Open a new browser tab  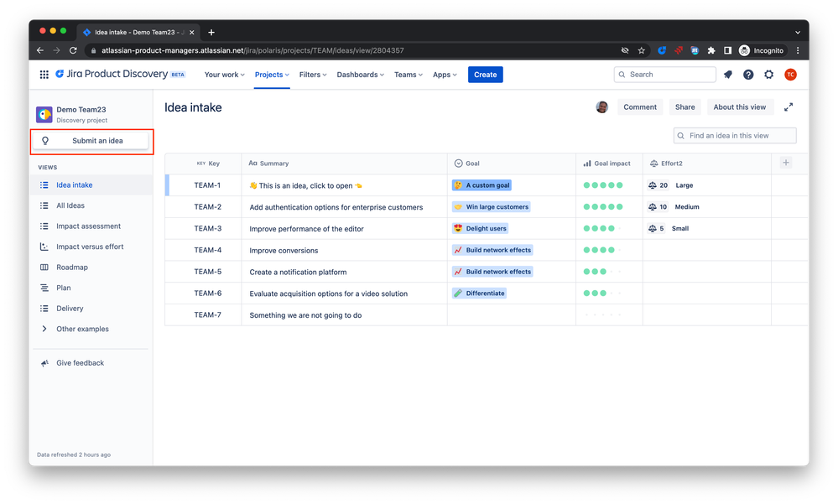coord(211,32)
